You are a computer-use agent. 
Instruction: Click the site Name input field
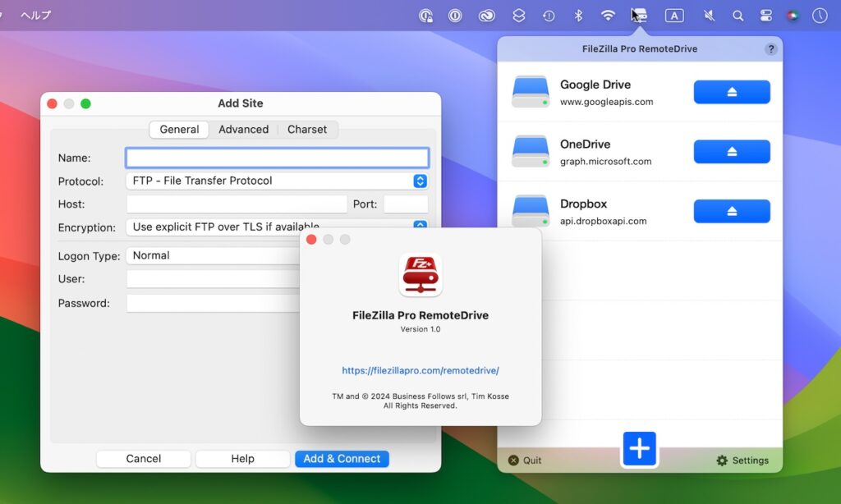click(277, 157)
